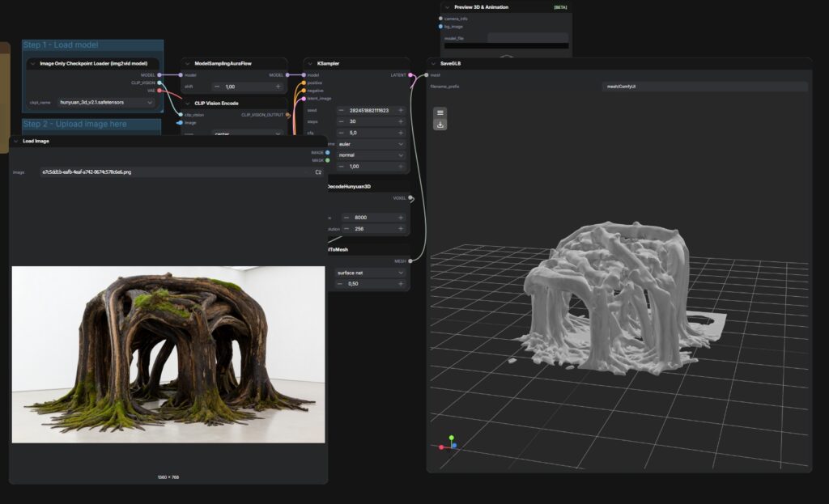
Task: Decrease the KSampler steps value
Action: (x=342, y=121)
